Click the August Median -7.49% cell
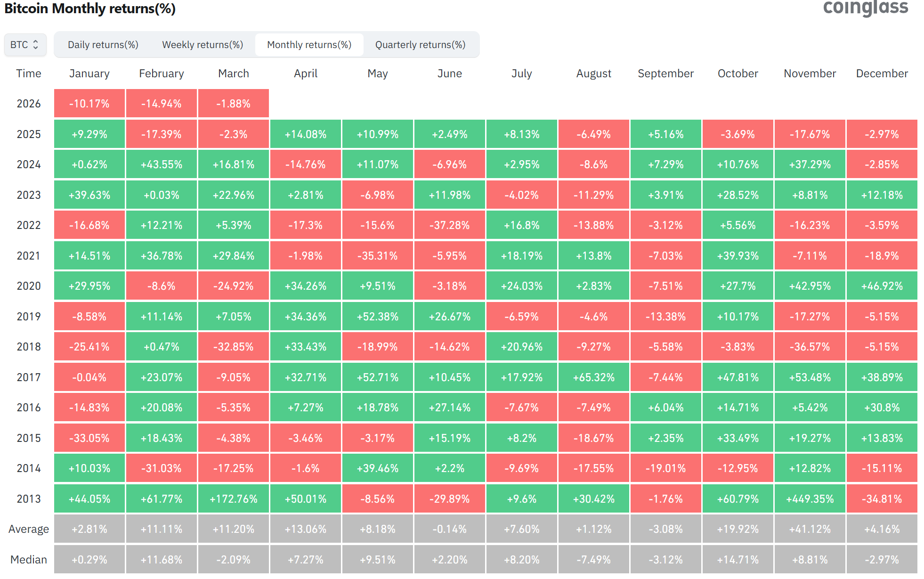This screenshot has width=924, height=579. 593,560
